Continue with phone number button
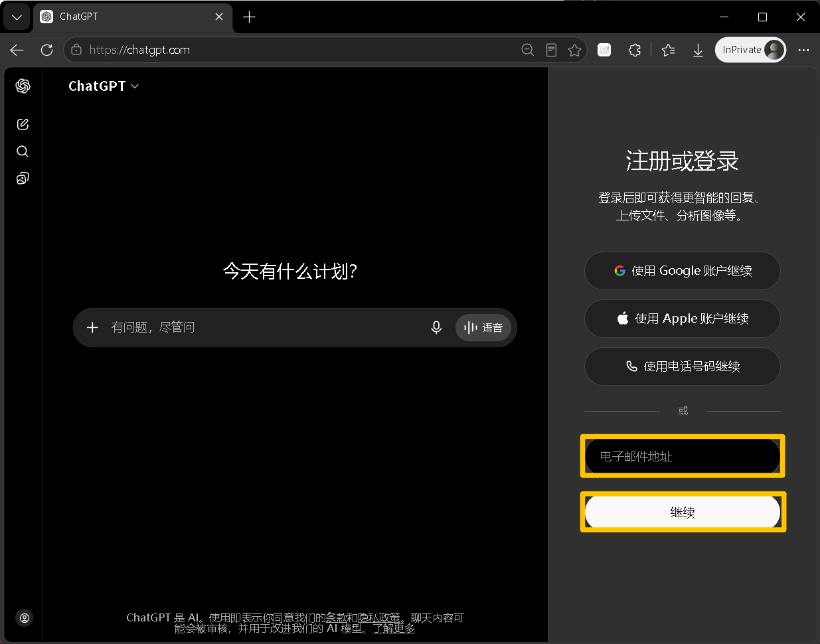820x644 pixels. click(x=683, y=366)
